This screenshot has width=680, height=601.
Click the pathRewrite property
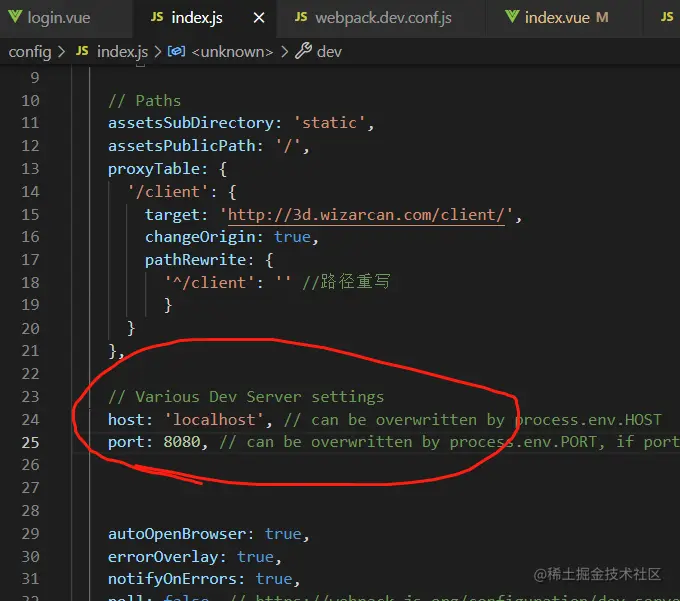[x=195, y=260]
